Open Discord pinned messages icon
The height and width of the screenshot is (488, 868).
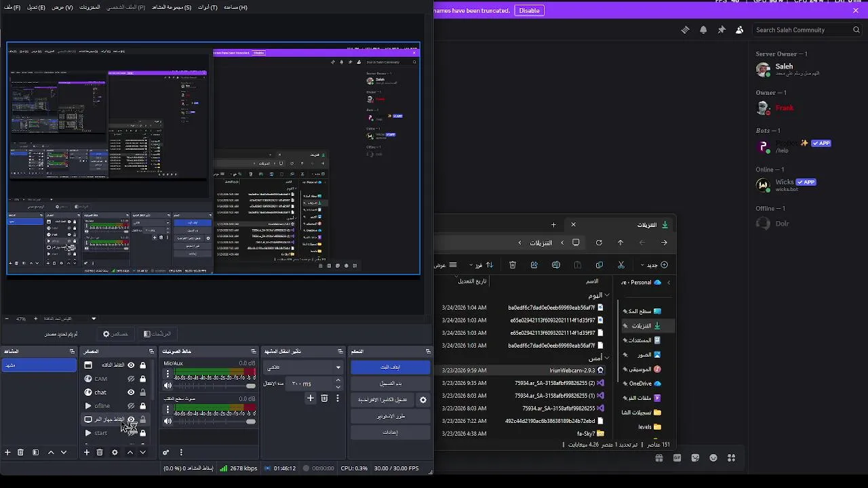722,30
